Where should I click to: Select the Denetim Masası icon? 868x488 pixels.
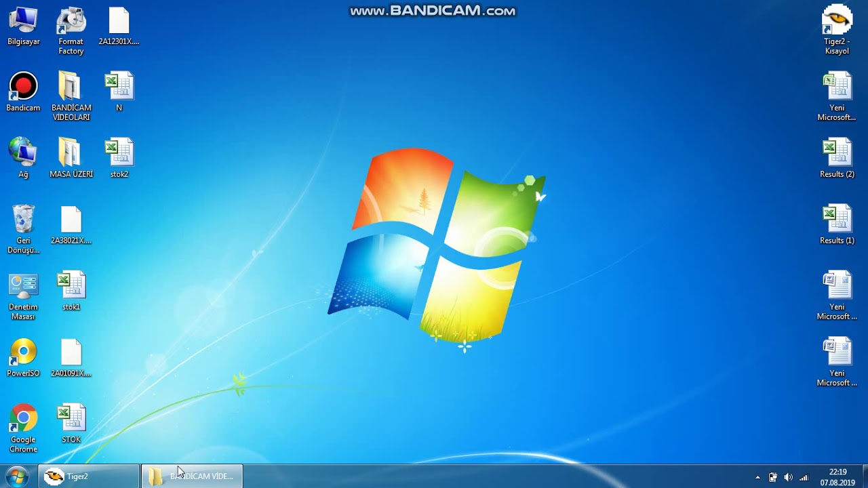23,296
